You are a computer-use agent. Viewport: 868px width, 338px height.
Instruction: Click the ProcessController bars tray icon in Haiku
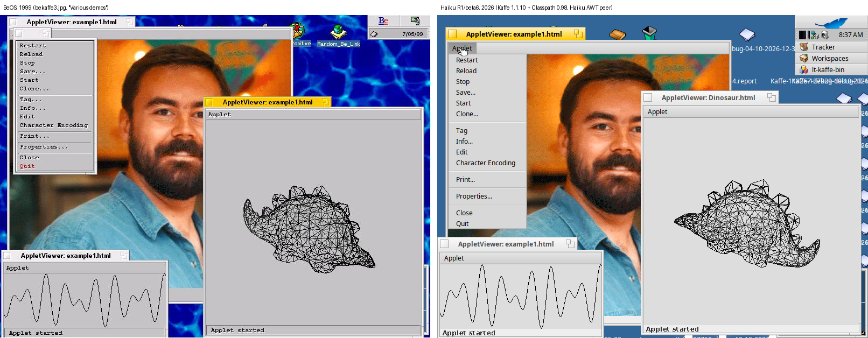[x=802, y=35]
